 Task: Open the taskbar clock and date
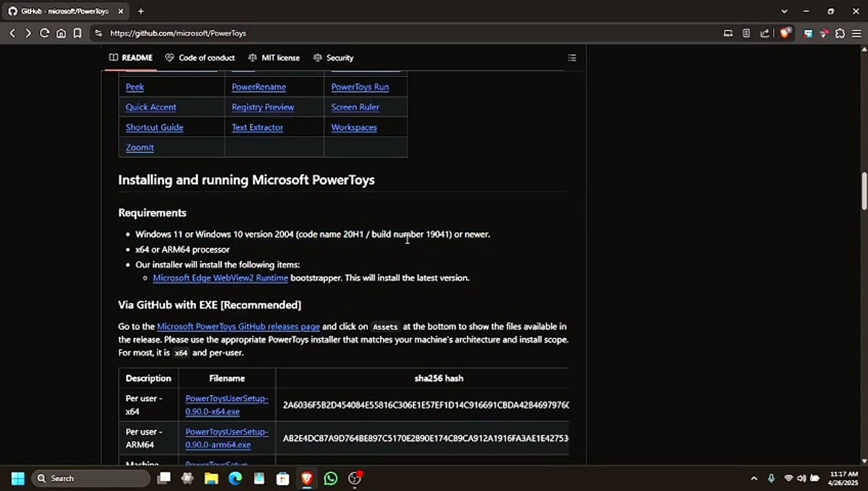pos(843,478)
